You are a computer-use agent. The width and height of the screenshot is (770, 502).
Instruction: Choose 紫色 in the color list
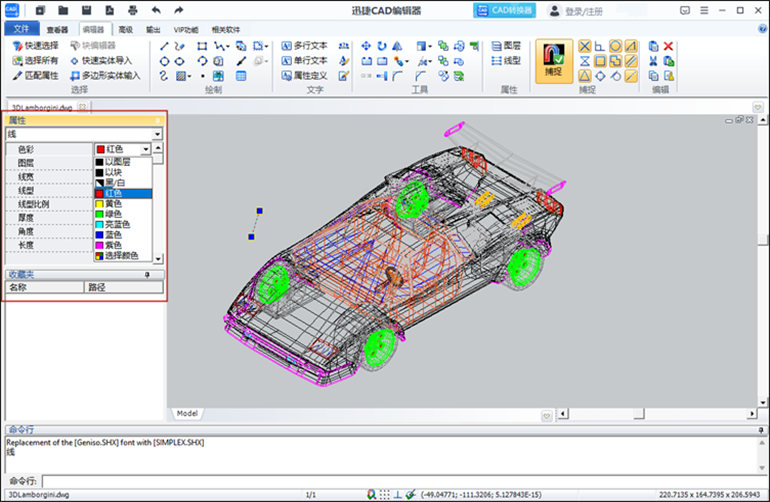[123, 245]
